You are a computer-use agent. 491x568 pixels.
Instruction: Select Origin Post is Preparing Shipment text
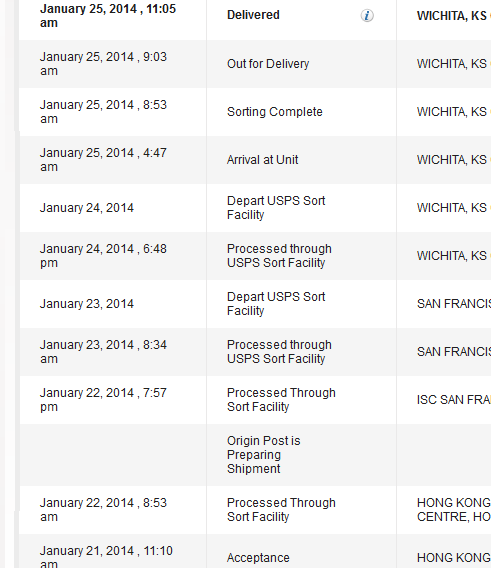point(263,455)
